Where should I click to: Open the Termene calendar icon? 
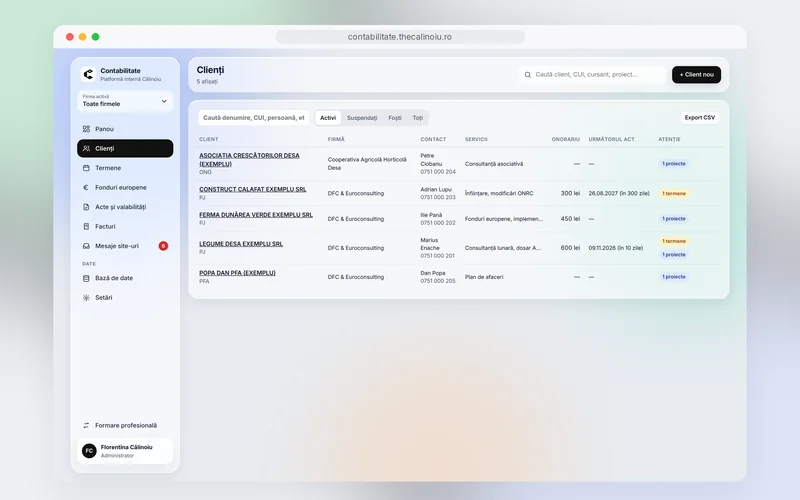(86, 168)
